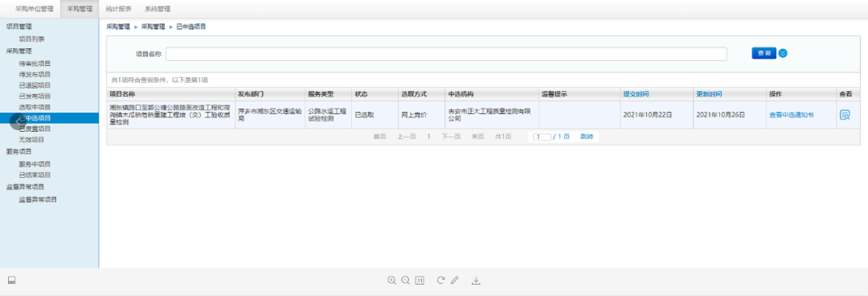Go to previous image with left arrow circle
This screenshot has width=868, height=296.
(18, 121)
